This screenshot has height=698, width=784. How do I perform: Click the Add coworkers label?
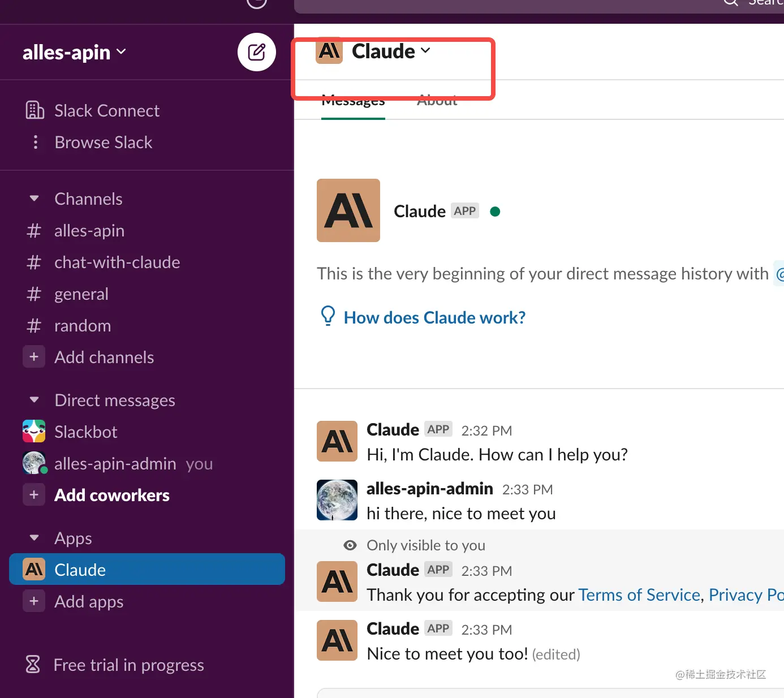(x=112, y=495)
